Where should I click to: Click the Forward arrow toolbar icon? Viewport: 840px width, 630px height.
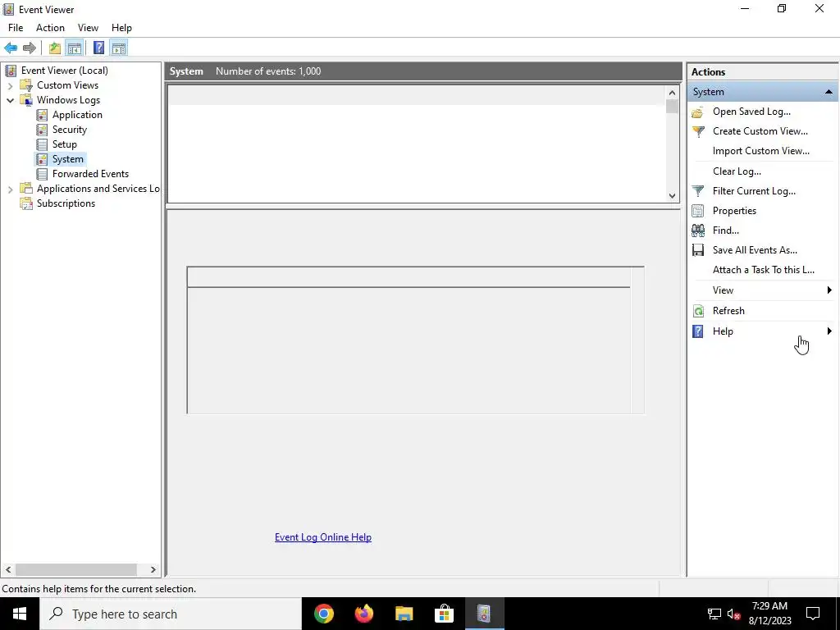click(x=30, y=48)
